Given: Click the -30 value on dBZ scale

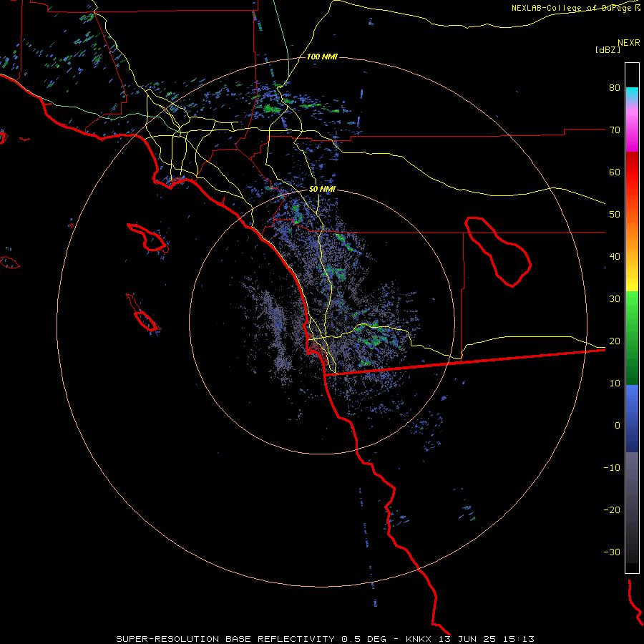Looking at the screenshot, I should pyautogui.click(x=612, y=552).
